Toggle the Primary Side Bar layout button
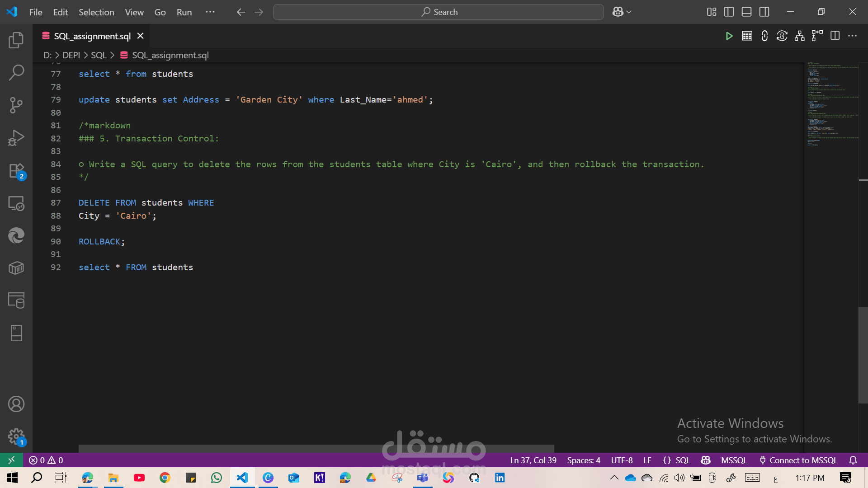Image resolution: width=868 pixels, height=488 pixels. coord(729,12)
